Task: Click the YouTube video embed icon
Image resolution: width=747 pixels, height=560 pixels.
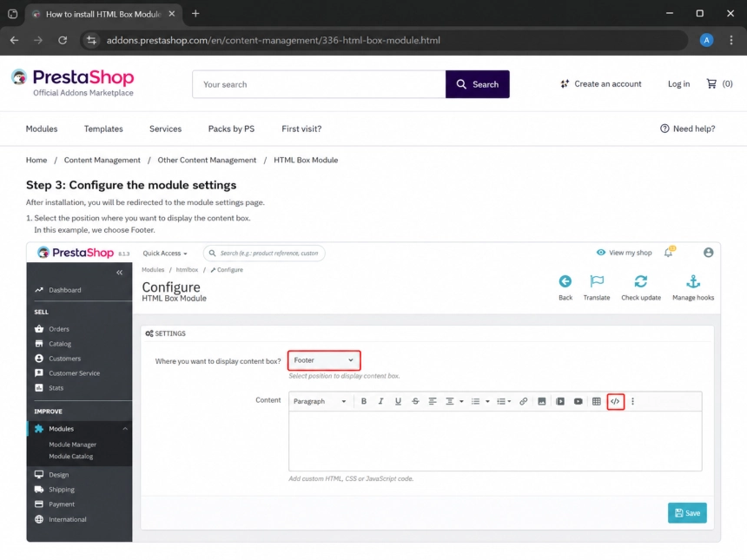Action: click(578, 401)
